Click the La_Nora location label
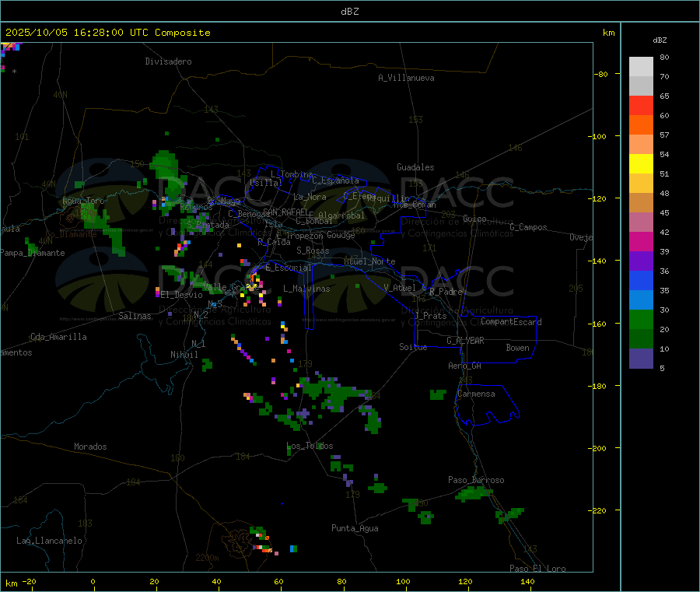700x592 pixels. click(310, 197)
